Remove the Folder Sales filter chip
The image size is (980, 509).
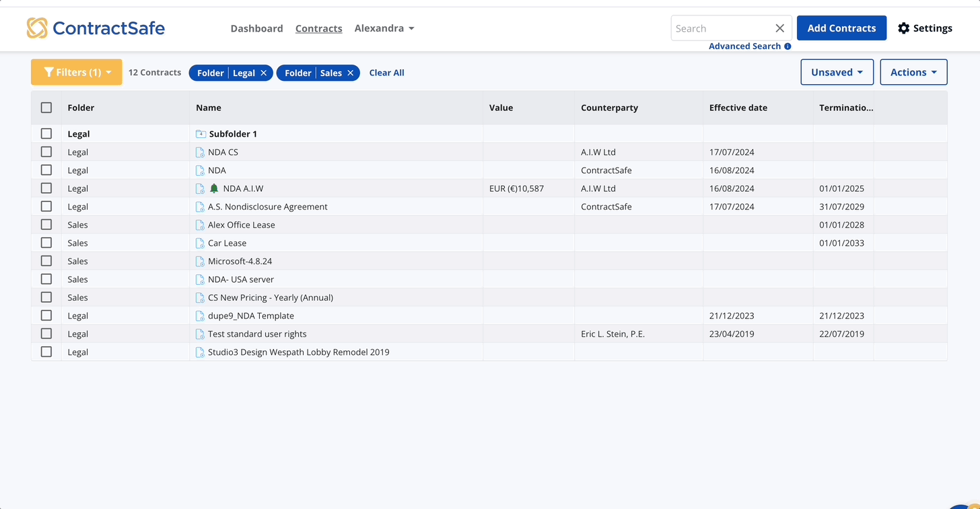[351, 73]
